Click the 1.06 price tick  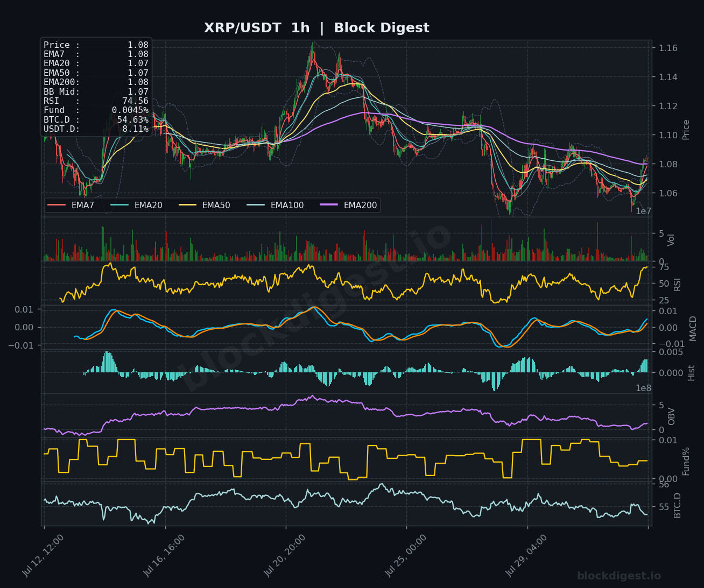tap(668, 193)
